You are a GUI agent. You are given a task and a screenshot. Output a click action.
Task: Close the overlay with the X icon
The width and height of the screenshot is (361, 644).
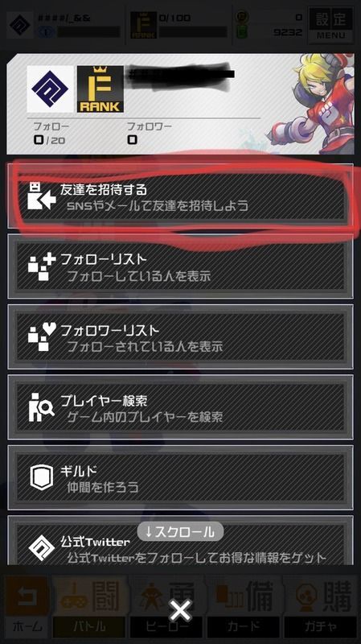tap(180, 610)
